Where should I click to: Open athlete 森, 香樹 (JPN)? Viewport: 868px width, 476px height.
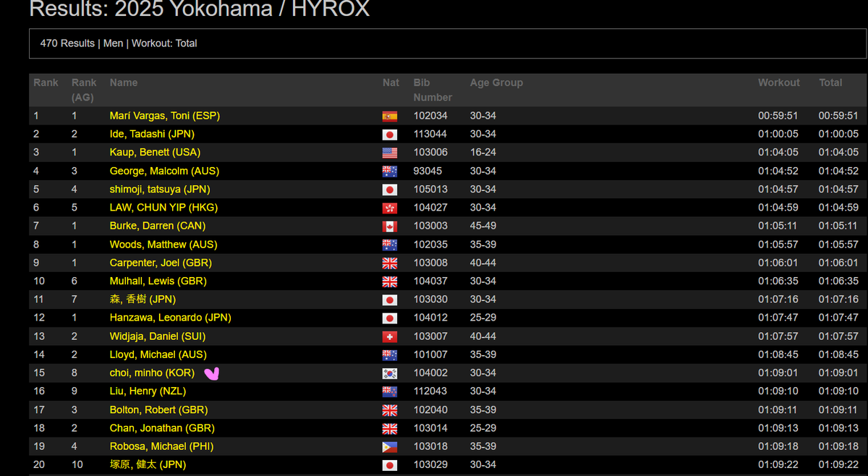[142, 299]
